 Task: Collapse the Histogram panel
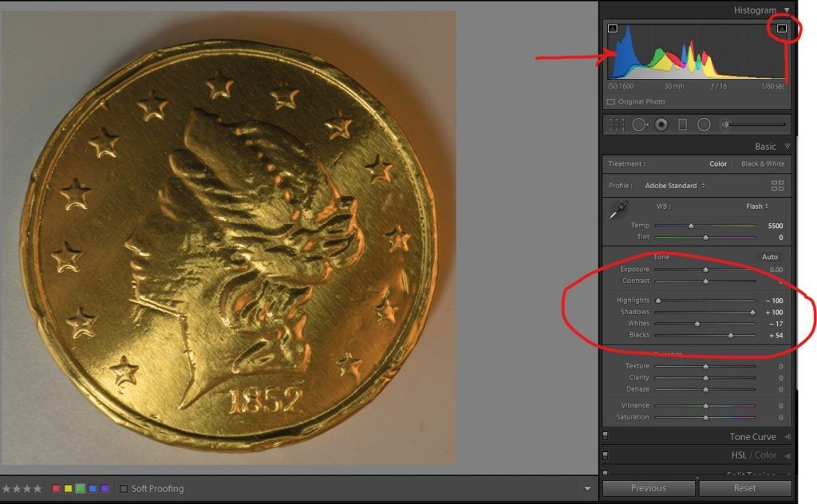(787, 10)
